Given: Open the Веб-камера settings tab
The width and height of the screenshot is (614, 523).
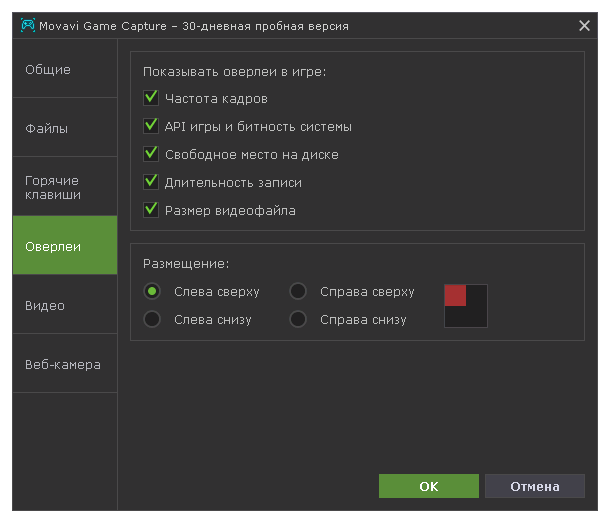Looking at the screenshot, I should coord(64,364).
